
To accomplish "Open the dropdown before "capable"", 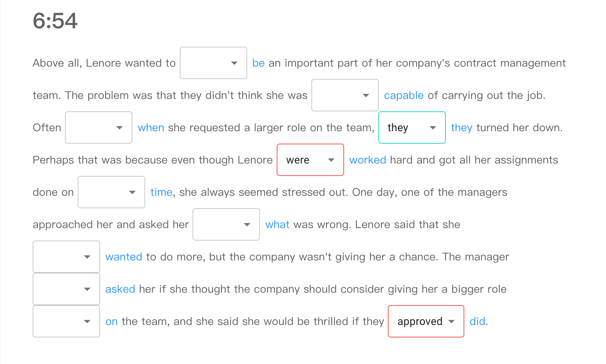I will pos(345,95).
